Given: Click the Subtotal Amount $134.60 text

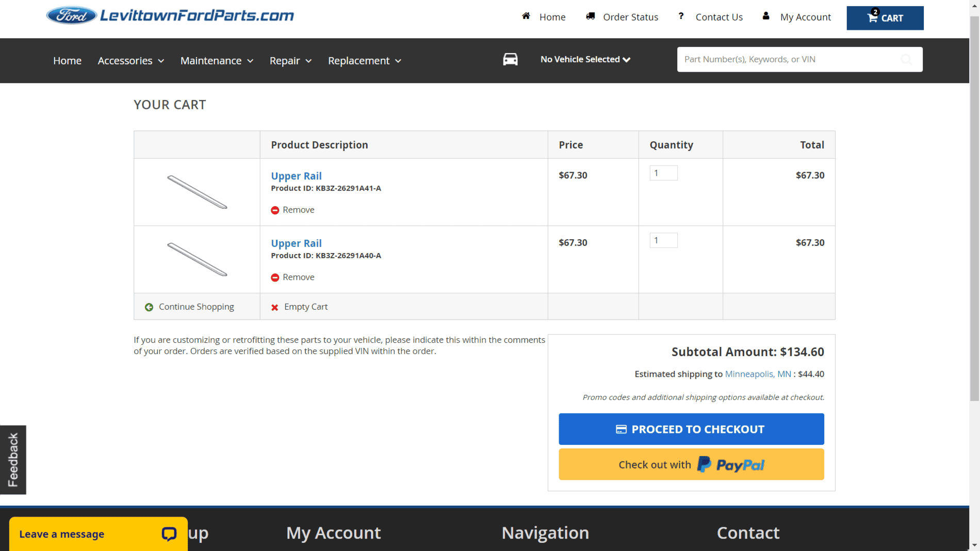Looking at the screenshot, I should click(x=747, y=352).
